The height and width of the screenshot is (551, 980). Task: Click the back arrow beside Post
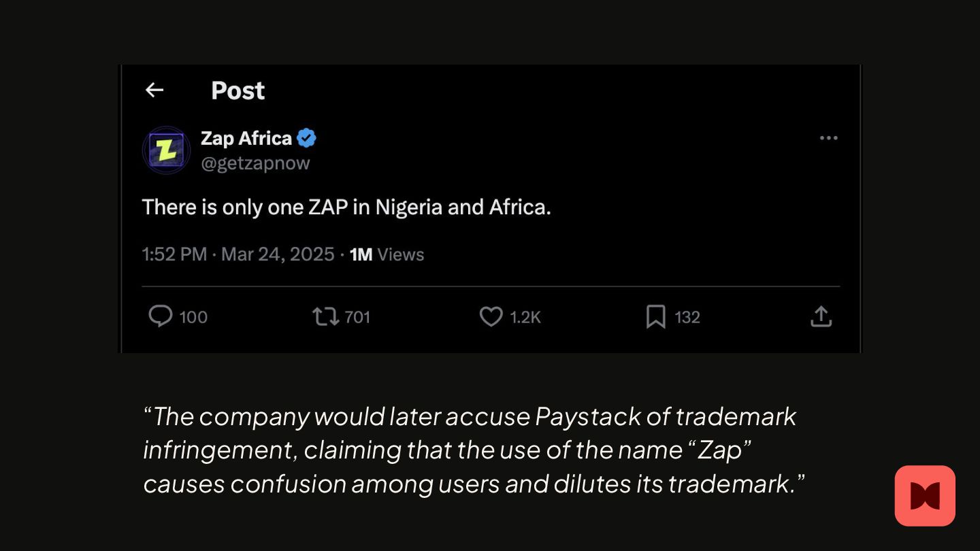(154, 90)
